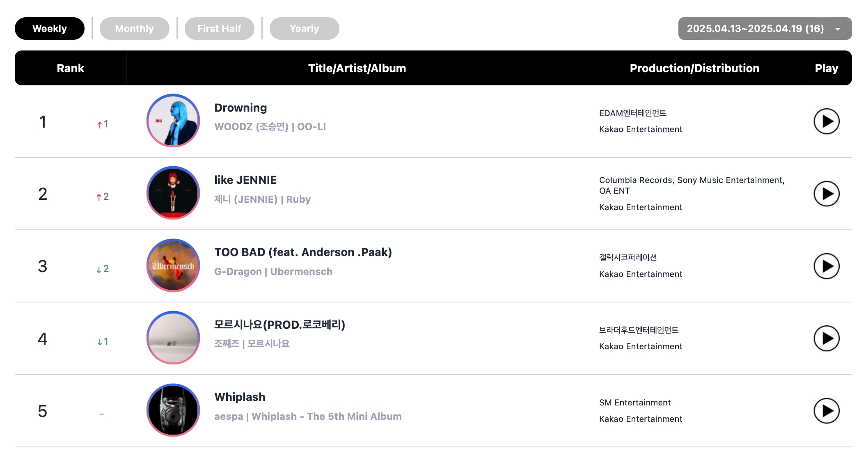This screenshot has height=451, width=868.
Task: Open the OO-LI album cover thumbnail
Action: [x=173, y=121]
